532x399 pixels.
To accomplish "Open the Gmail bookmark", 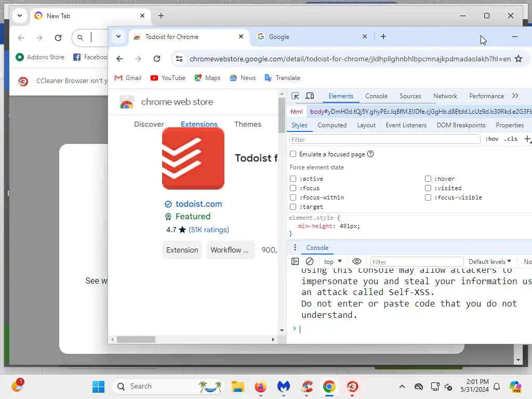I will pyautogui.click(x=128, y=78).
